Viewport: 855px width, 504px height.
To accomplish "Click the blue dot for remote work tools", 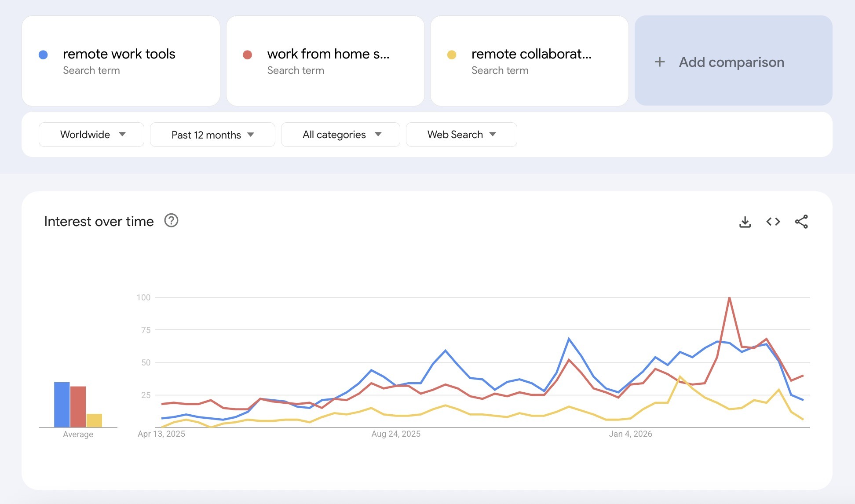I will (x=43, y=53).
